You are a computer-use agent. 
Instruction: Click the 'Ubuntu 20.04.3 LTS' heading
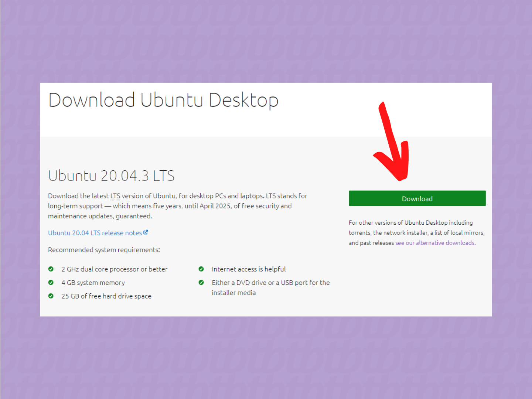point(111,176)
